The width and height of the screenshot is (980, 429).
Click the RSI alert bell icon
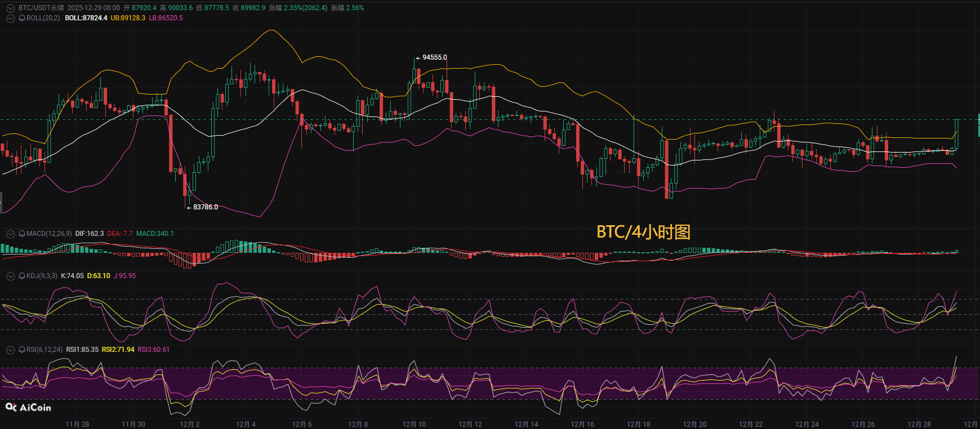[x=22, y=350]
